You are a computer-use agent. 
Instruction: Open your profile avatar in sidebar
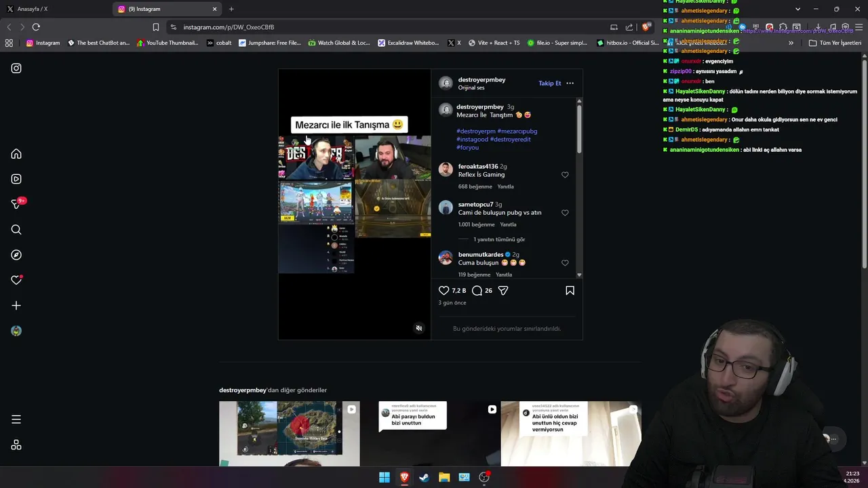tap(16, 331)
